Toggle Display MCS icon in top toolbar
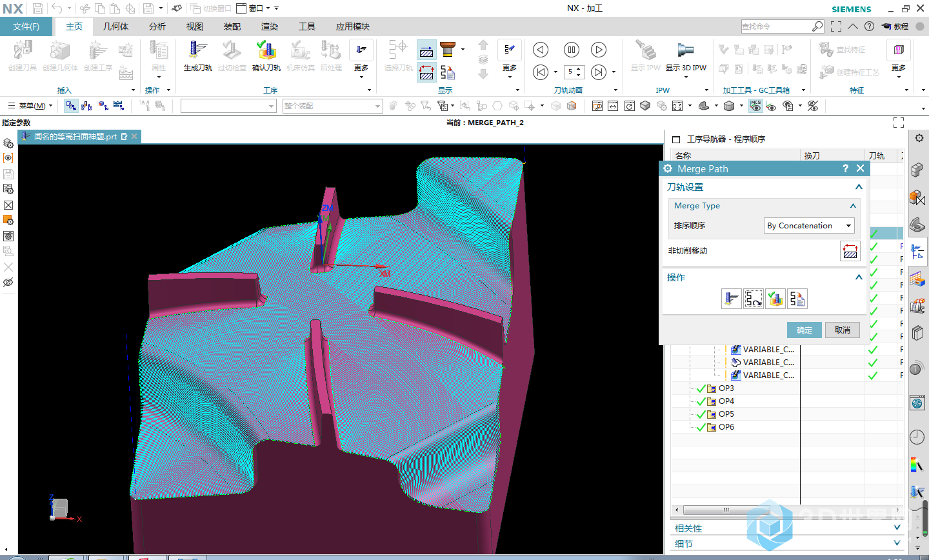Screen dimensions: 929x560 click(x=755, y=106)
